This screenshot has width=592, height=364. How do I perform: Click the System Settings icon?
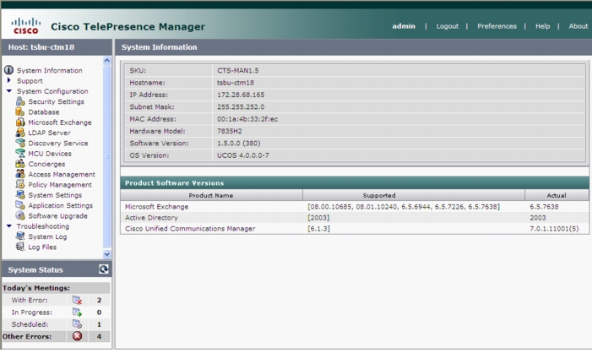20,195
